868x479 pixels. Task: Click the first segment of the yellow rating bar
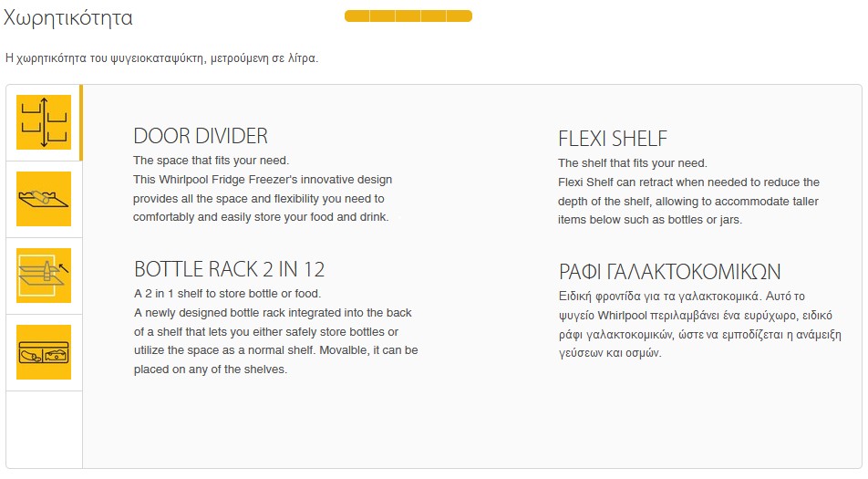tap(357, 16)
